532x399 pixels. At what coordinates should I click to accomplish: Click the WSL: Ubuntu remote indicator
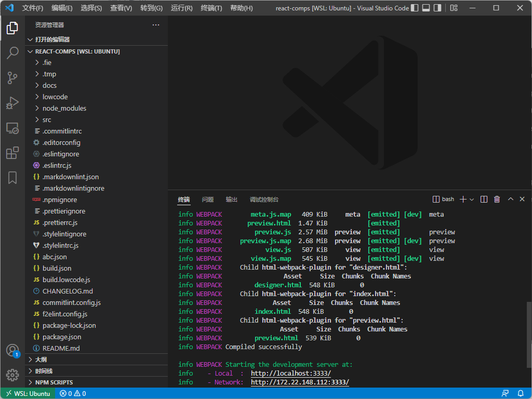tap(28, 394)
